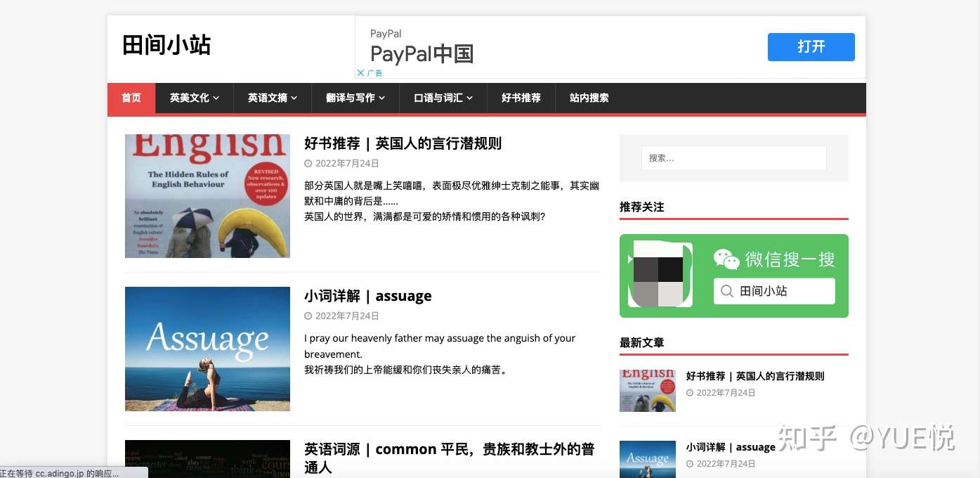The width and height of the screenshot is (980, 478).
Task: Click the magnifier icon beside 田间小站
Action: (727, 291)
